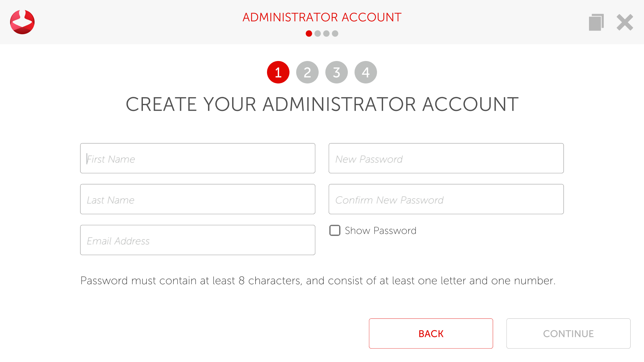
Task: Focus the Confirm New Password field
Action: coord(446,199)
